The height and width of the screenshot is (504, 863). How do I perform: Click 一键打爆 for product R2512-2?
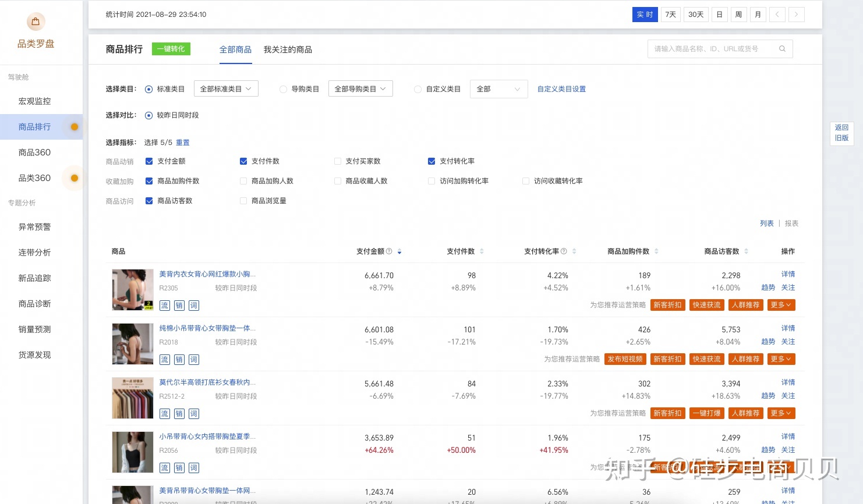pos(707,413)
